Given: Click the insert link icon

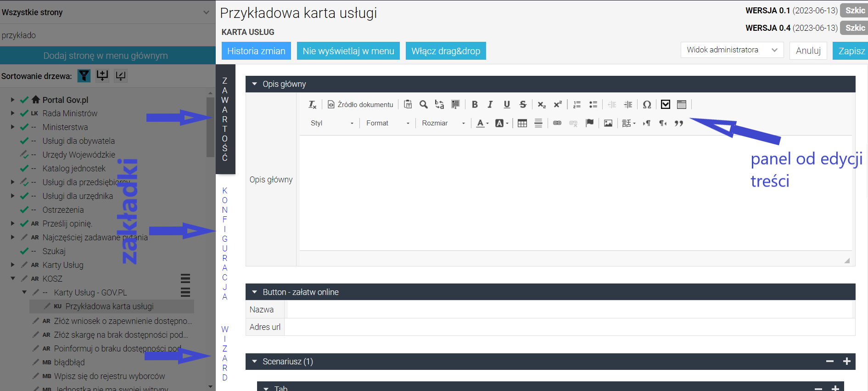Looking at the screenshot, I should pyautogui.click(x=557, y=123).
